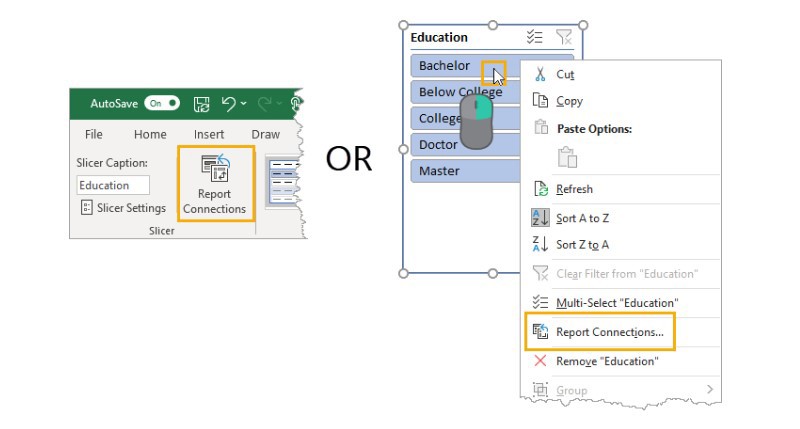Click the Cut scissors icon

pos(540,74)
